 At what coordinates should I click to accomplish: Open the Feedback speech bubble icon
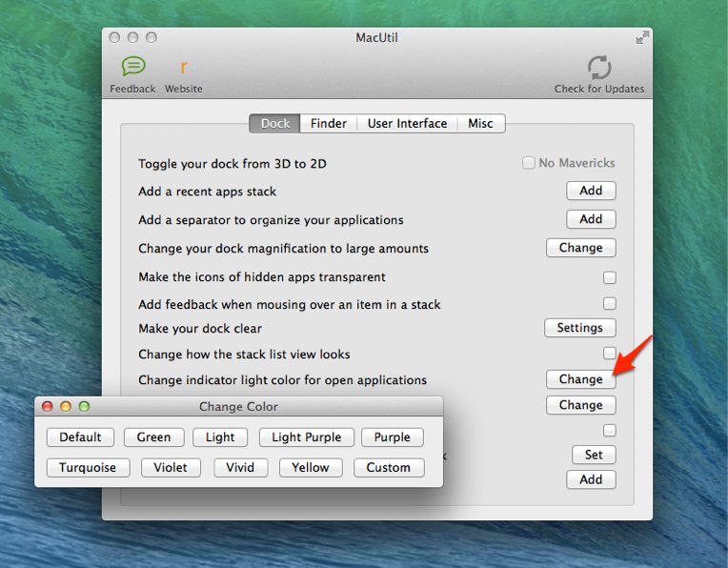133,67
